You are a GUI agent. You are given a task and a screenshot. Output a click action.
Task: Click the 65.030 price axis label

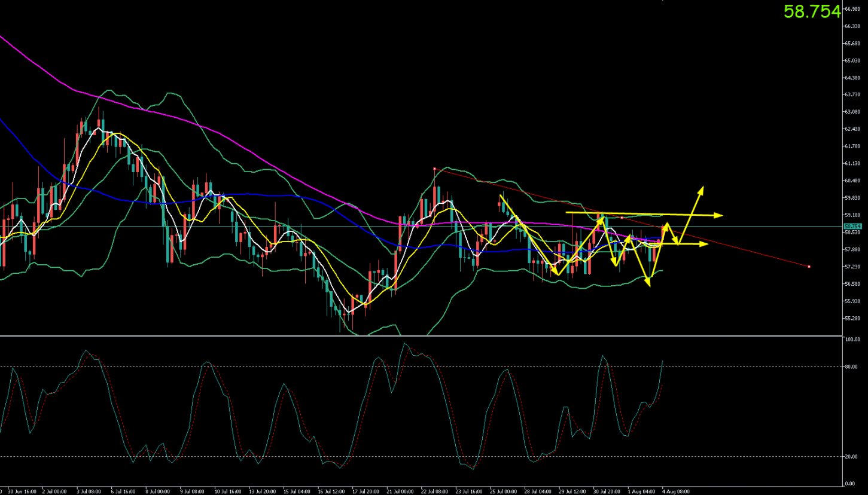point(852,60)
